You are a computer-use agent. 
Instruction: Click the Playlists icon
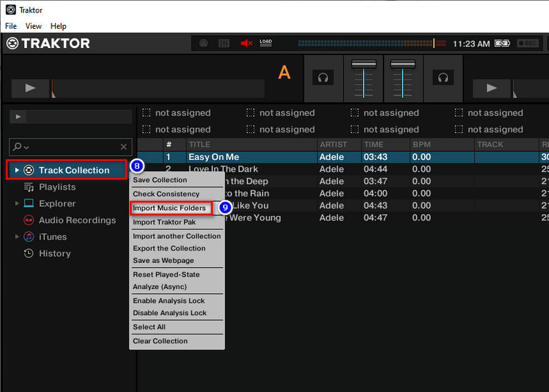click(x=29, y=187)
